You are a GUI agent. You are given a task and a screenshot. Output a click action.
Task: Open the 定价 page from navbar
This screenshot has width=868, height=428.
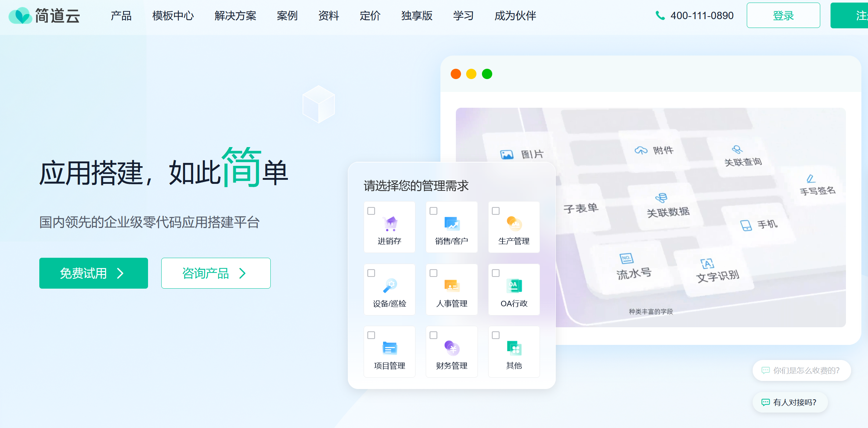[x=370, y=16]
